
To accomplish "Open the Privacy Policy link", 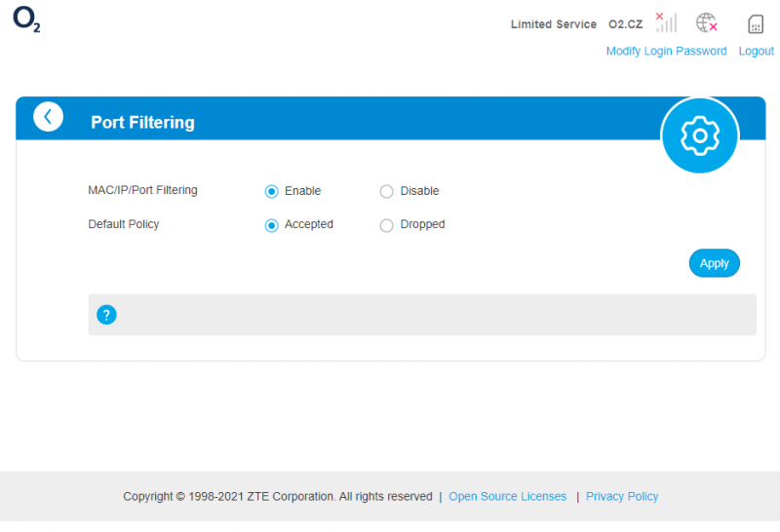I will tap(622, 496).
